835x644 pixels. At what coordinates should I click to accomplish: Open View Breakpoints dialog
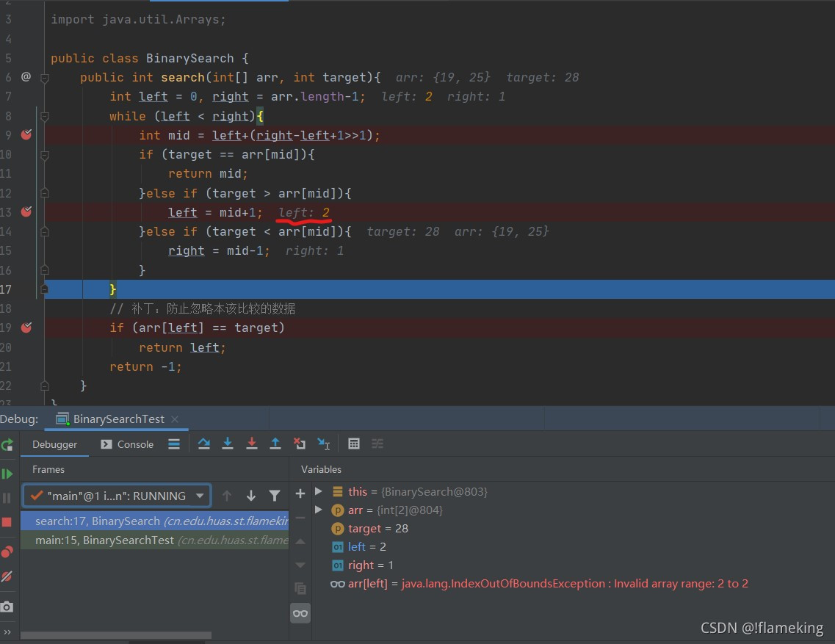point(7,551)
